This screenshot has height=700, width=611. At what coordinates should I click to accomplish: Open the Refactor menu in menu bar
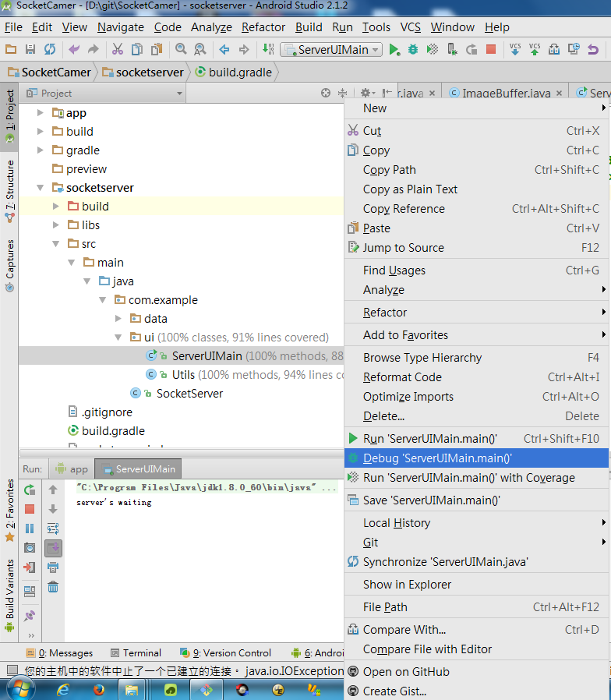click(x=263, y=27)
